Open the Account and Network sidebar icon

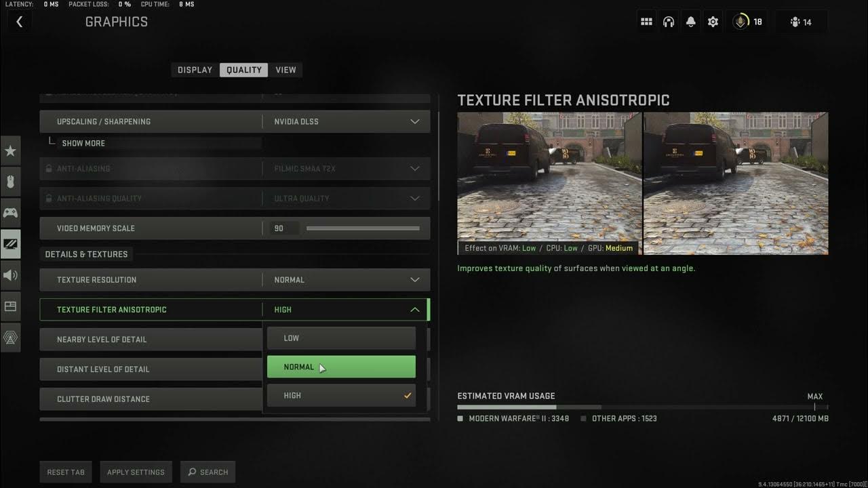(10, 338)
